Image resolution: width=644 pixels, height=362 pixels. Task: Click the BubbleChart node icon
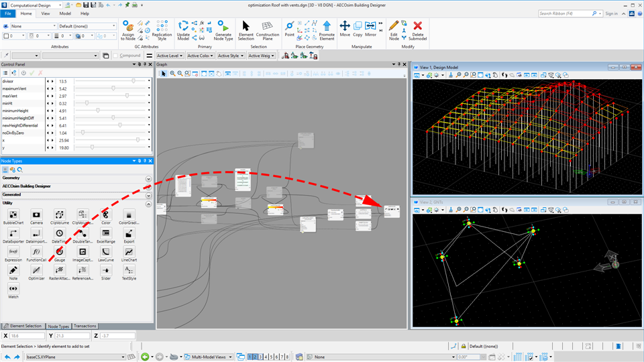(13, 215)
